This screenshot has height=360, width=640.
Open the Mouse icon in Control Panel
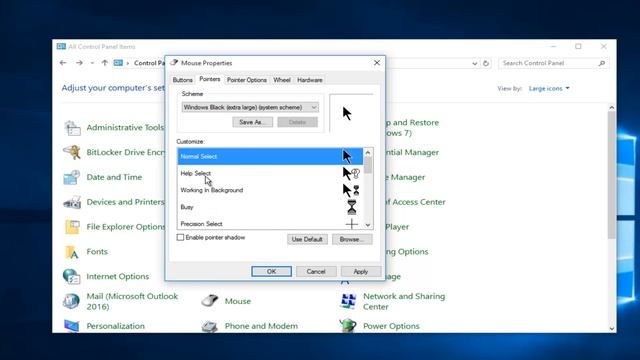pos(210,301)
